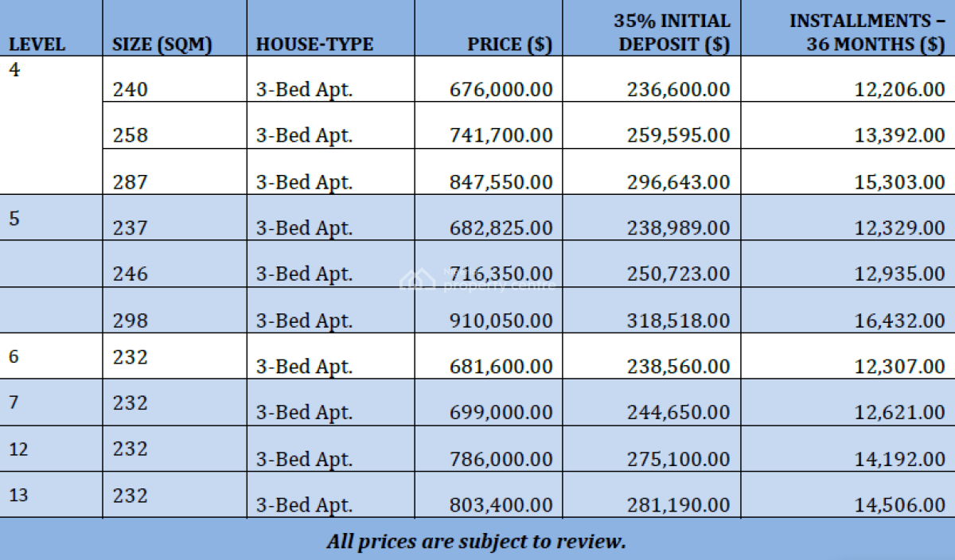Click the HOUSE-TYPE column header
The image size is (955, 560).
(x=314, y=45)
